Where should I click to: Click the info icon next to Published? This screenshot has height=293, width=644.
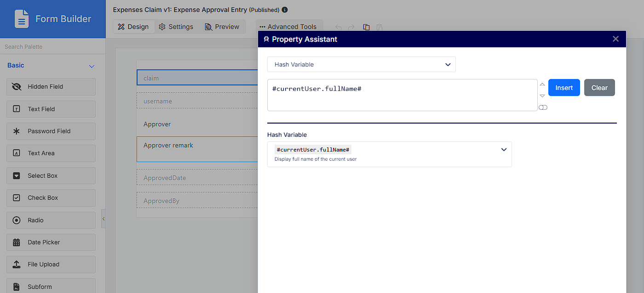(285, 10)
